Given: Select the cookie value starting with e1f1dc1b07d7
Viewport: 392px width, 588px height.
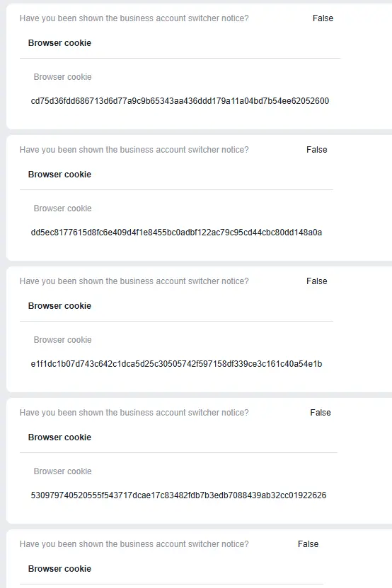Looking at the screenshot, I should pyautogui.click(x=176, y=364).
